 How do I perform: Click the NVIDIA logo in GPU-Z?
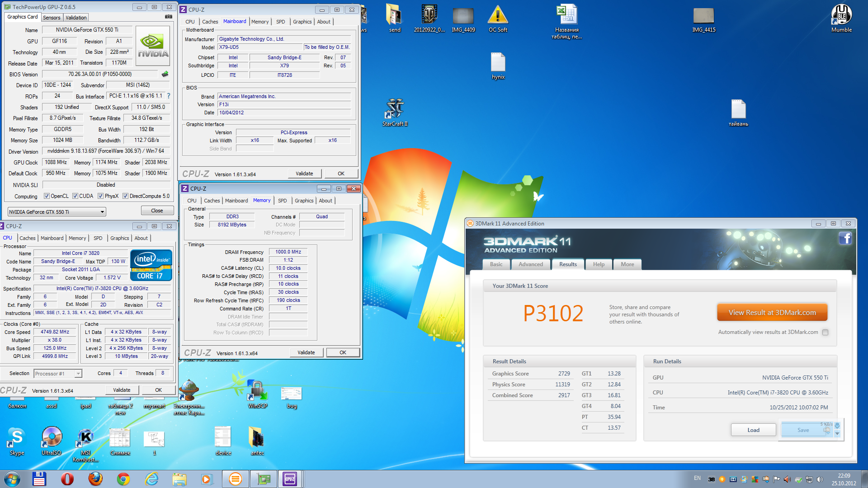(153, 47)
